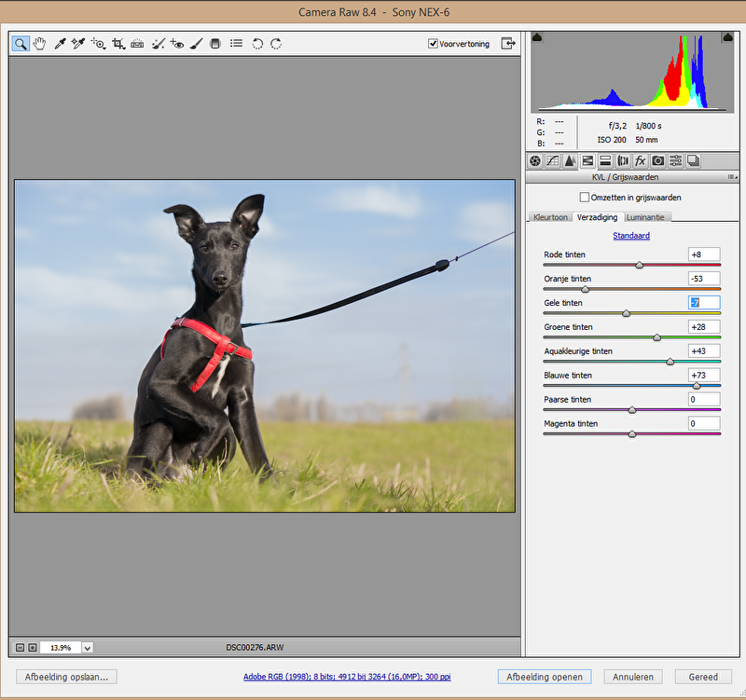
Task: Open the zoom level dropdown
Action: (88, 648)
